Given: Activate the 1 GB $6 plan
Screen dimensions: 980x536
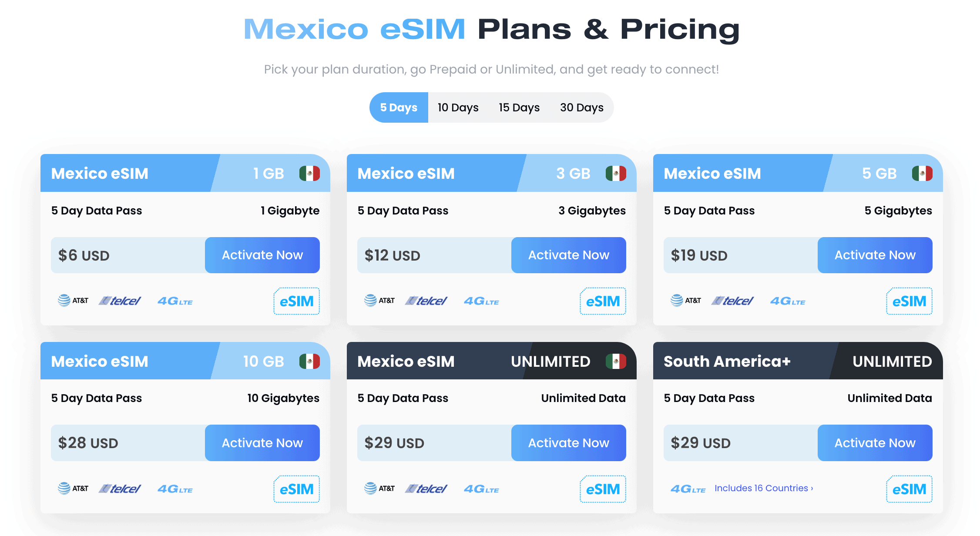Looking at the screenshot, I should [x=262, y=255].
